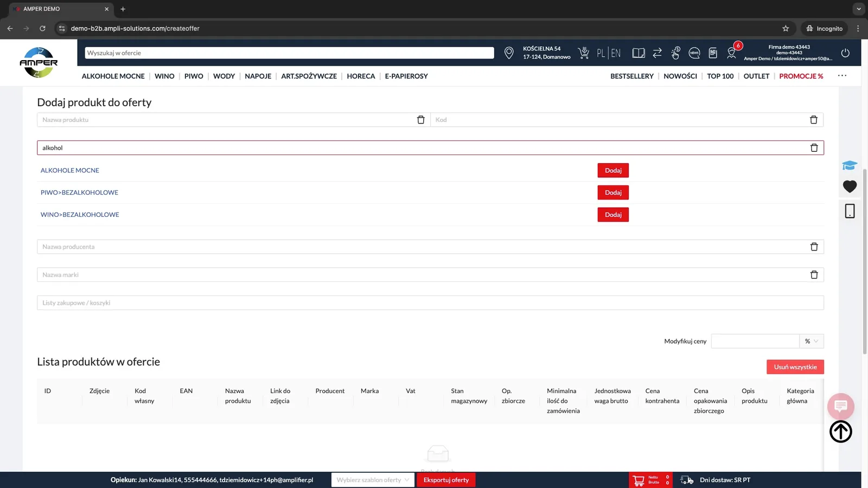Image resolution: width=868 pixels, height=488 pixels.
Task: Click the scroll-to-top arrow button
Action: click(x=841, y=432)
